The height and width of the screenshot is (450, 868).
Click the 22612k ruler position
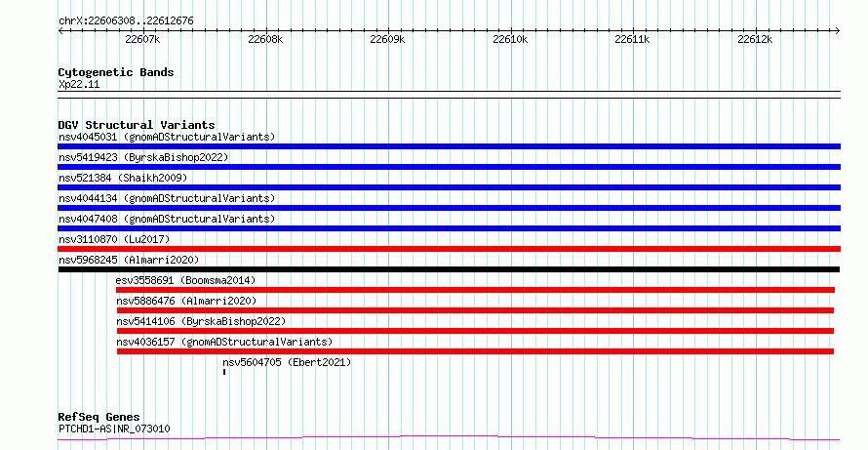(755, 39)
